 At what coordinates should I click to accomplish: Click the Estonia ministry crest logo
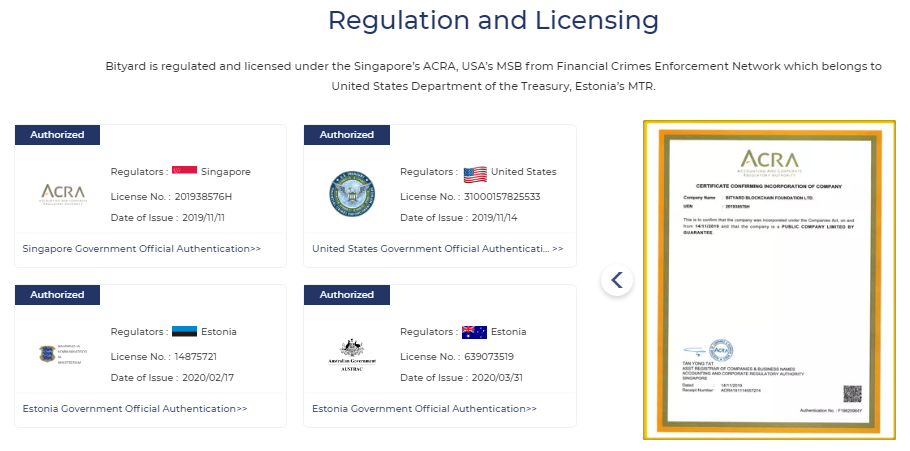[63, 354]
